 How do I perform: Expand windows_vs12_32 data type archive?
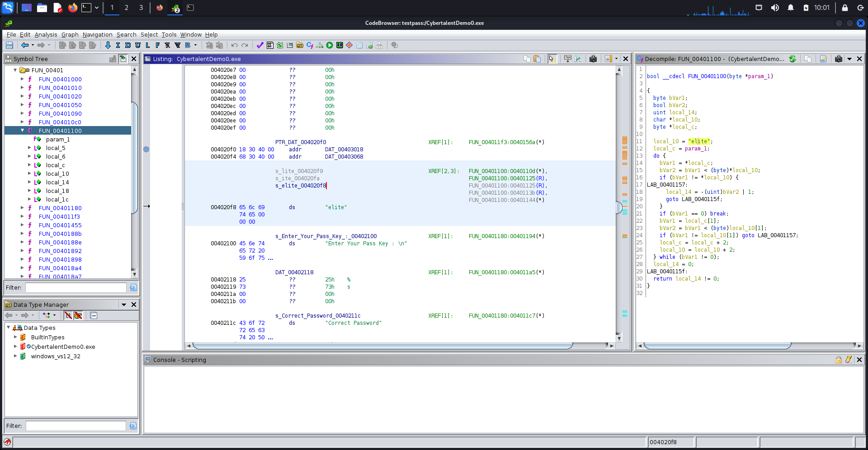(x=15, y=356)
